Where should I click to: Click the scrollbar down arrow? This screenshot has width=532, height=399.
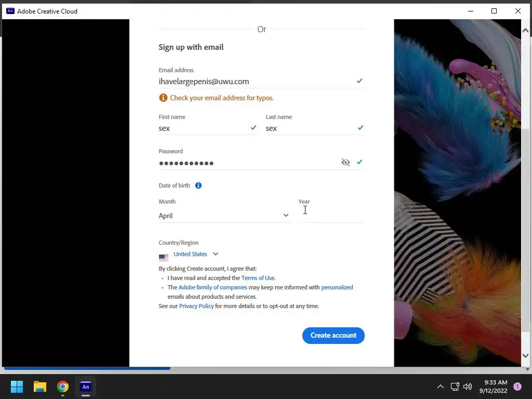click(525, 355)
